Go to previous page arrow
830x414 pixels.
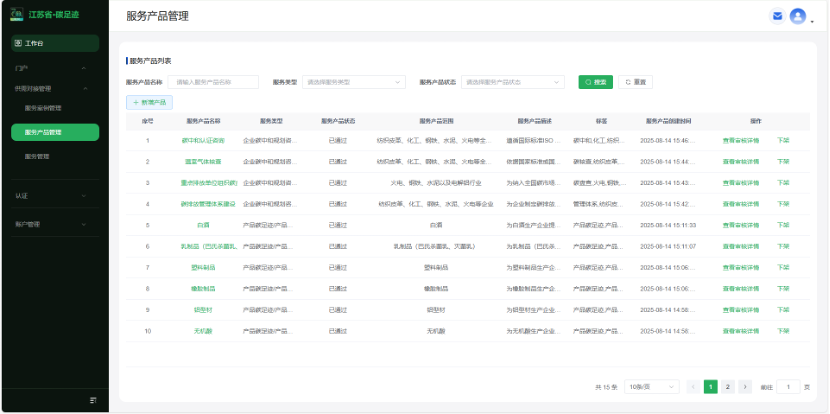tap(693, 386)
